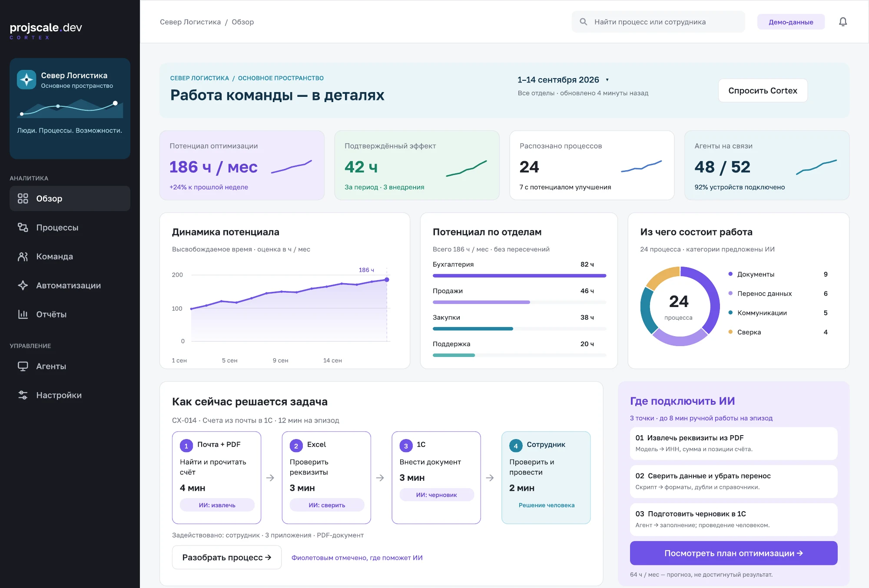Click Посмотреть план оптимизации button
869x588 pixels.
733,553
